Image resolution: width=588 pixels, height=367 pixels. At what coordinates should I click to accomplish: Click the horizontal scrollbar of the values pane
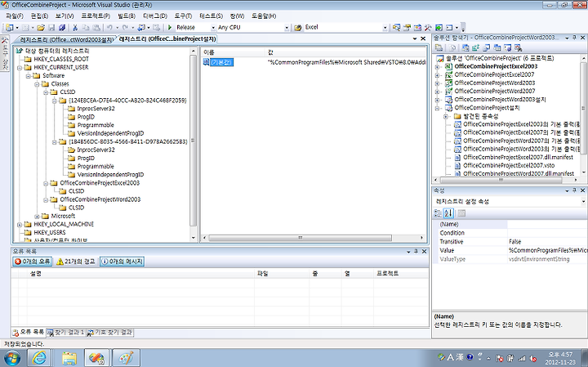[x=300, y=238]
